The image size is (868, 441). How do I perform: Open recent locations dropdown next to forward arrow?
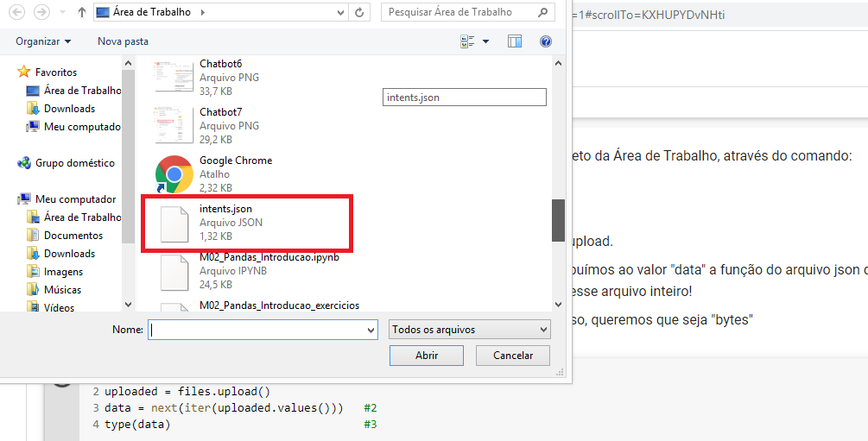pos(62,12)
